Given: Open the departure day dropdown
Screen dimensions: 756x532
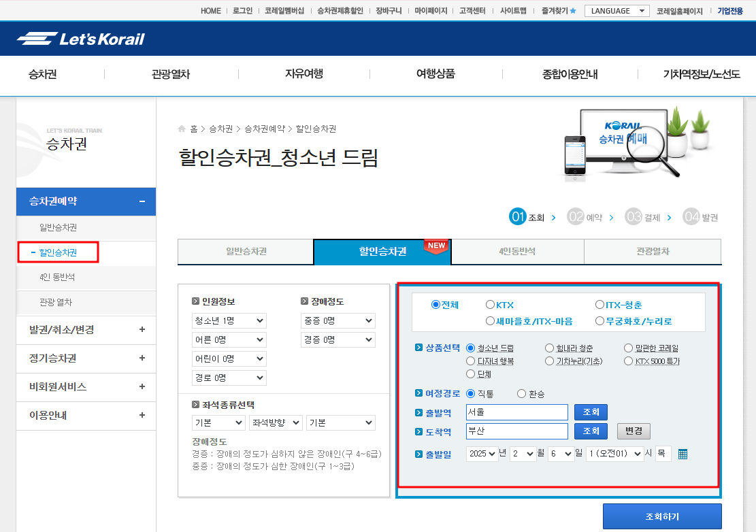Looking at the screenshot, I should (x=561, y=454).
